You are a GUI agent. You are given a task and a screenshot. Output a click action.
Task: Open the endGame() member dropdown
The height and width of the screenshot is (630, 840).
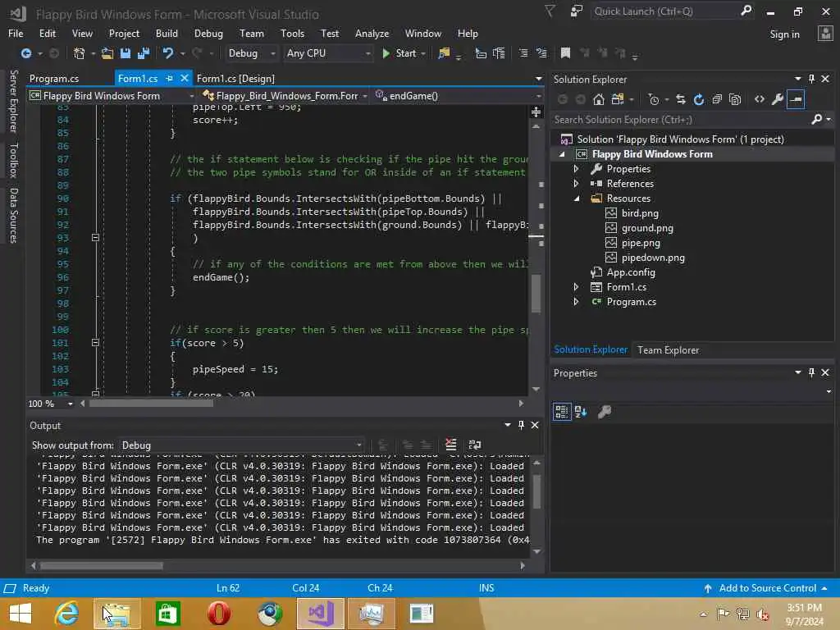pyautogui.click(x=458, y=96)
